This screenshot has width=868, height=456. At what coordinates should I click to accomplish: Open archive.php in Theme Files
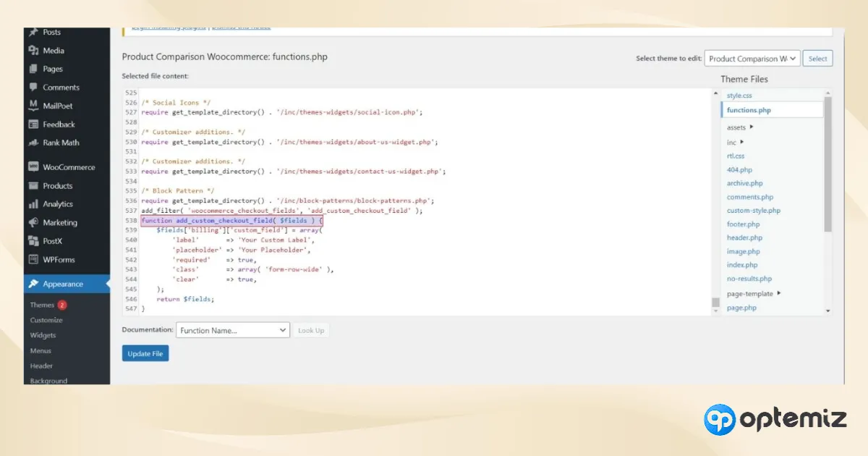point(744,183)
